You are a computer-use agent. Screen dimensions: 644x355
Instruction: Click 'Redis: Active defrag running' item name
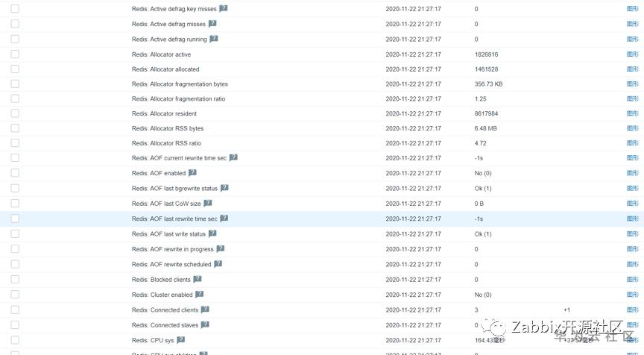[169, 39]
